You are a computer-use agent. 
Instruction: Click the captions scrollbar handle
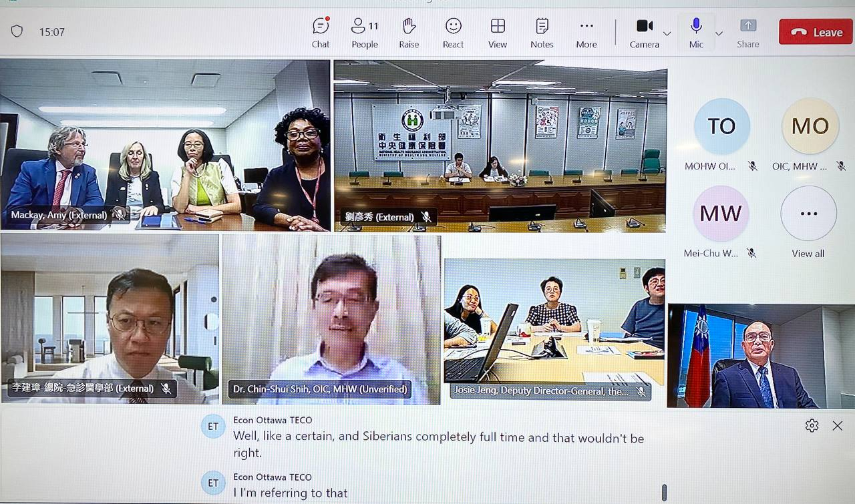[x=663, y=493]
